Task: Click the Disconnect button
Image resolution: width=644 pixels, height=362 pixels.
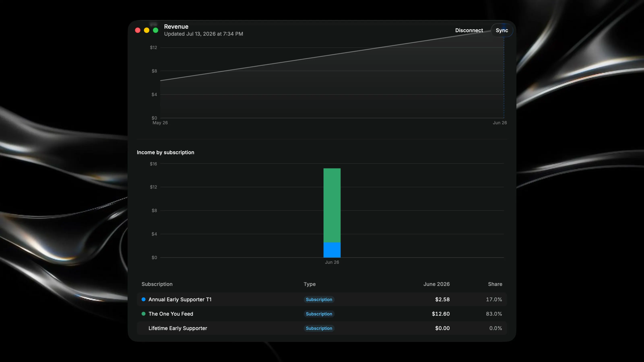Action: [469, 30]
